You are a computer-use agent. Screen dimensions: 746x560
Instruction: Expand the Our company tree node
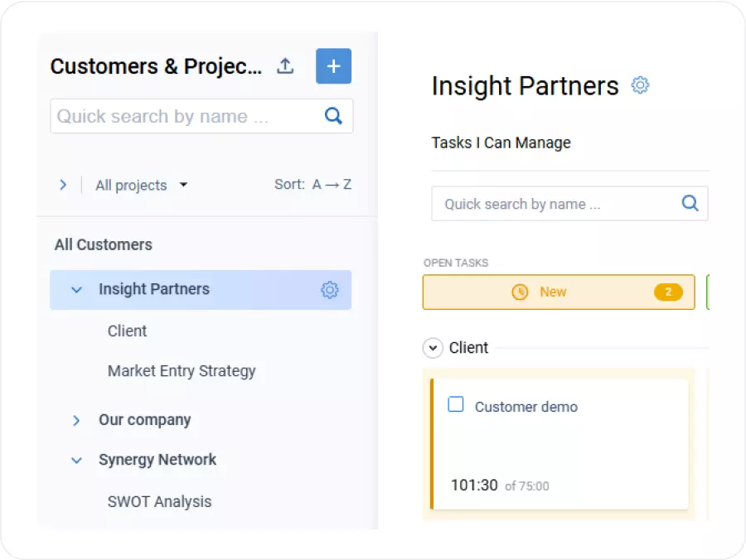click(75, 420)
